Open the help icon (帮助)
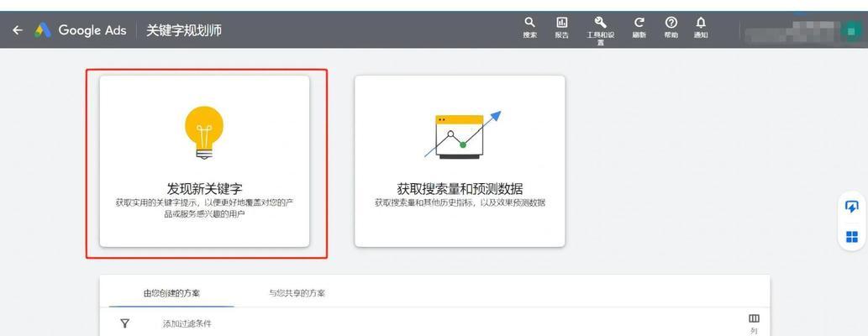The width and height of the screenshot is (868, 336). coord(671,27)
